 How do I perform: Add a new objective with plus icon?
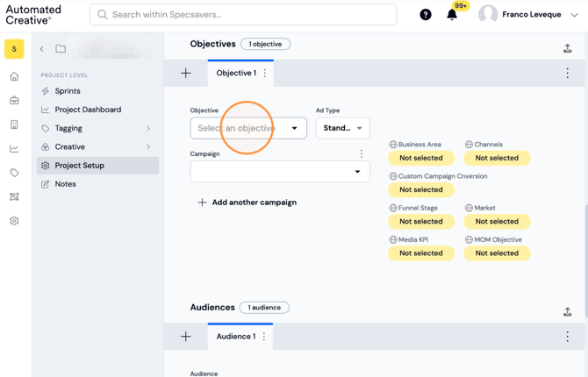coord(186,73)
